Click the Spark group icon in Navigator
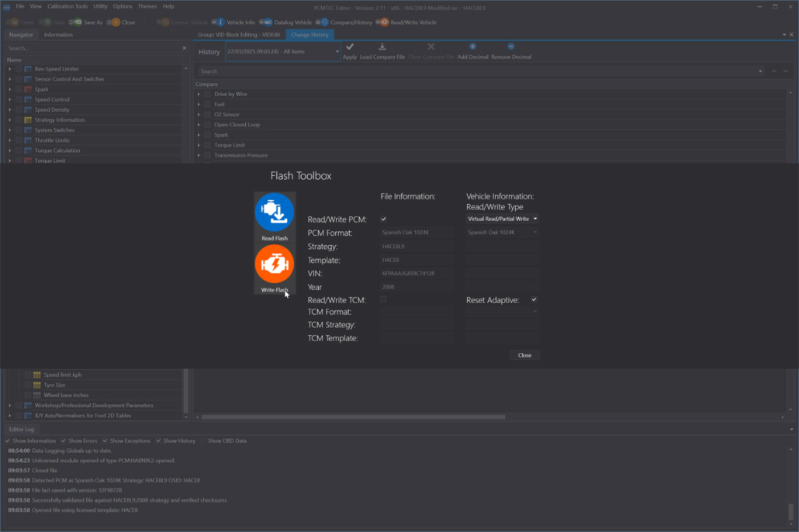Image resolution: width=799 pixels, height=532 pixels. tap(28, 89)
